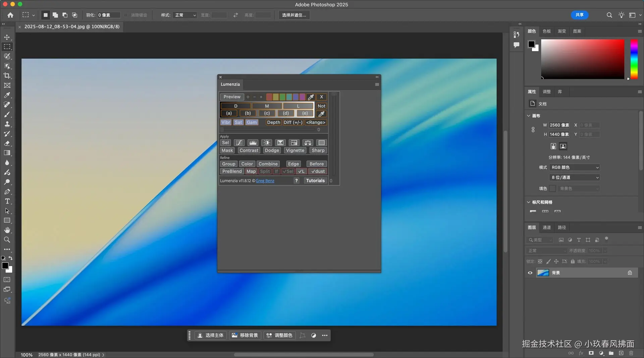Image resolution: width=644 pixels, height=358 pixels.
Task: Switch to the 通道 tab
Action: [x=546, y=228]
